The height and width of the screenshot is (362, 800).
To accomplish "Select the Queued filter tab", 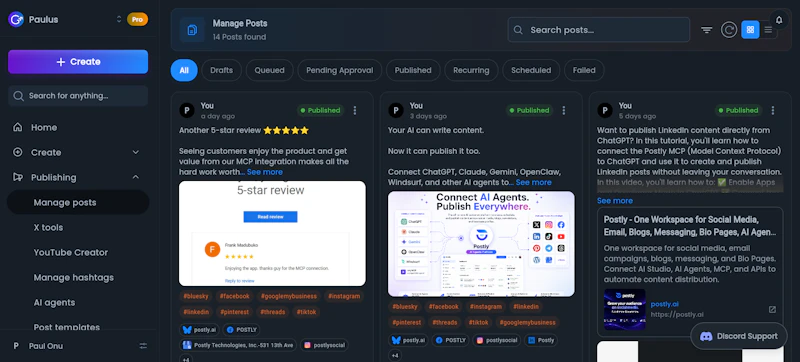I will 269,70.
